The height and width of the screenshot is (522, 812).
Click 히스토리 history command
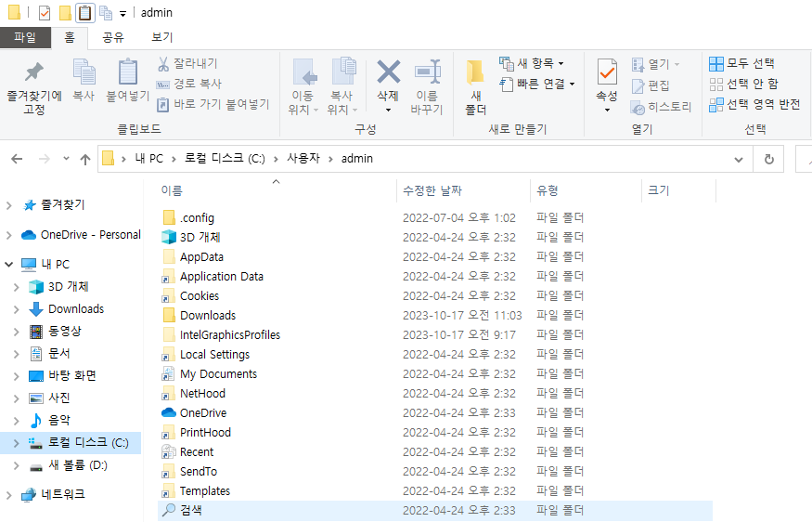pos(661,107)
